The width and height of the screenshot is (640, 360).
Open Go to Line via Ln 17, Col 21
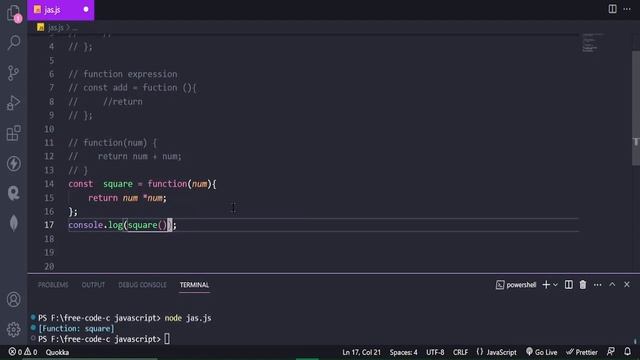point(361,352)
